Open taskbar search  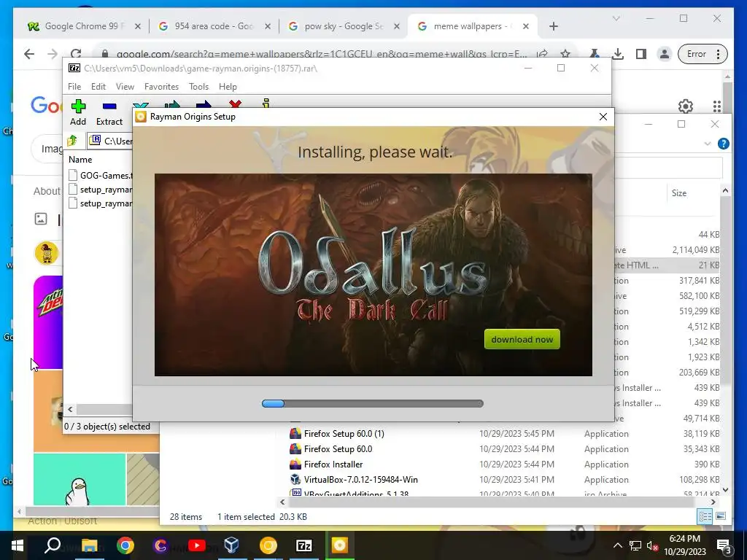click(x=52, y=545)
